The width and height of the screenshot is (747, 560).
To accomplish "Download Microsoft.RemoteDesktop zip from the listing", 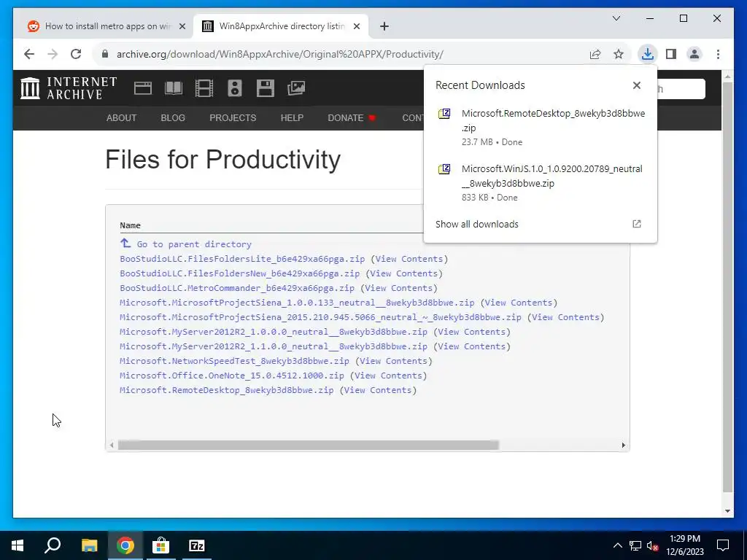I will tap(227, 390).
